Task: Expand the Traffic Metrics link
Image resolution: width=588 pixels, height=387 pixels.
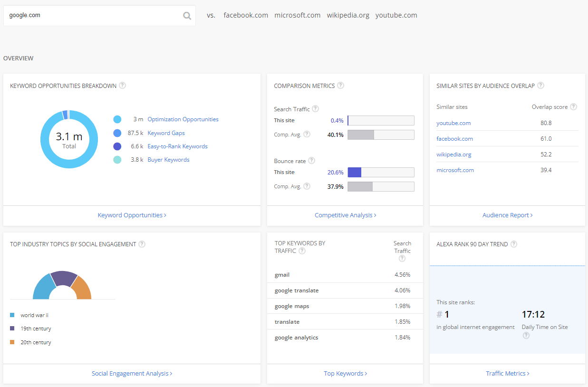Action: 507,374
